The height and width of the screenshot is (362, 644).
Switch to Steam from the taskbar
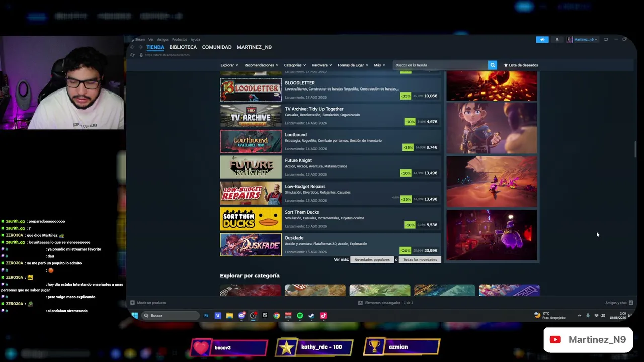[311, 316]
